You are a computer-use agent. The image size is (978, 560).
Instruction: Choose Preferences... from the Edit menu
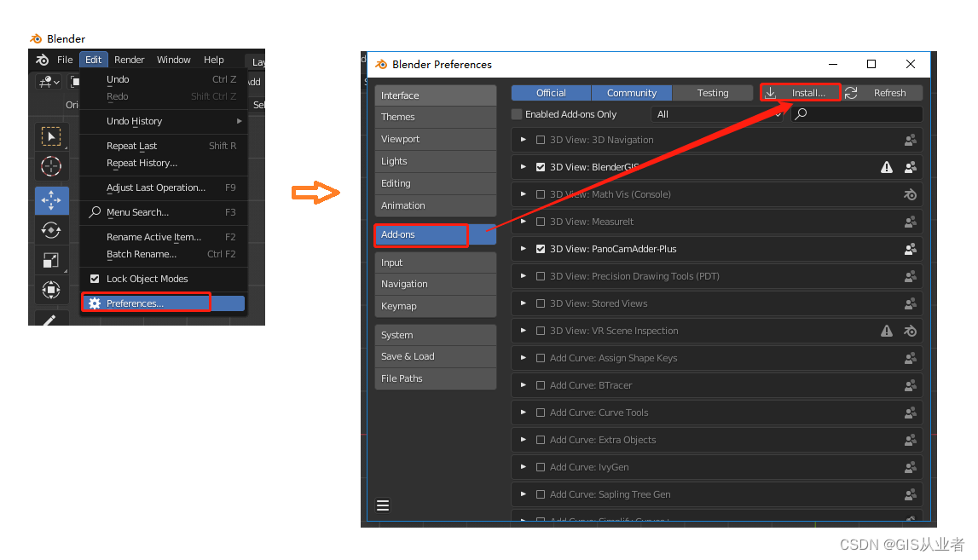coord(164,303)
